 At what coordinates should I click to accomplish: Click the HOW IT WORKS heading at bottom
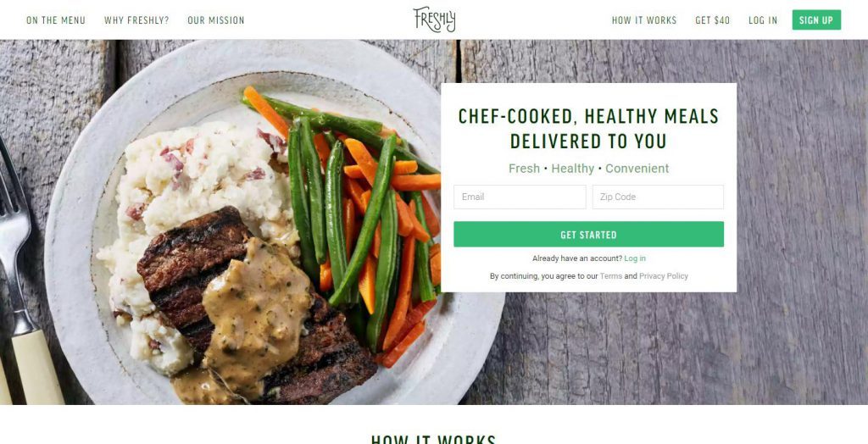pos(433,439)
